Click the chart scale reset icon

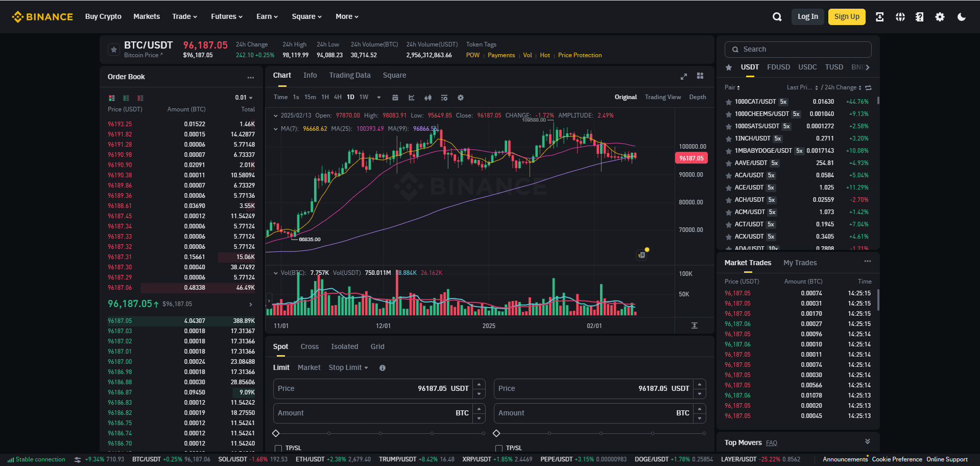coord(695,325)
